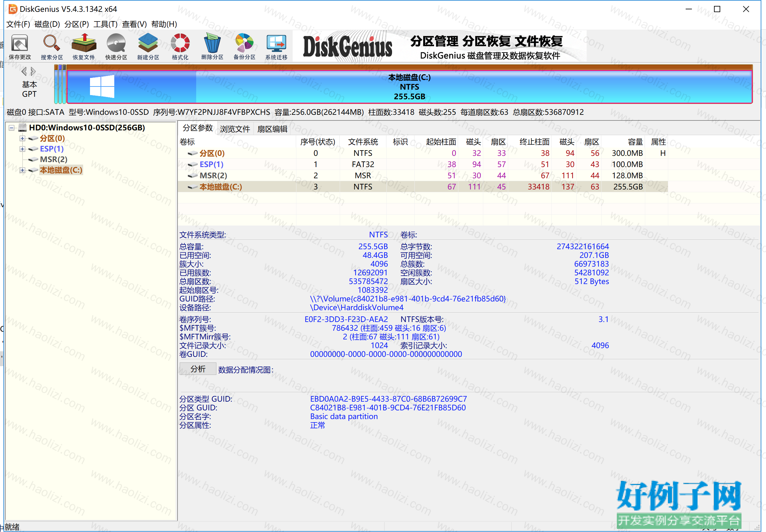Click the drive icon beside 本地磁盘(C:) in table
Viewport: 766px width, 532px height.
(192, 187)
